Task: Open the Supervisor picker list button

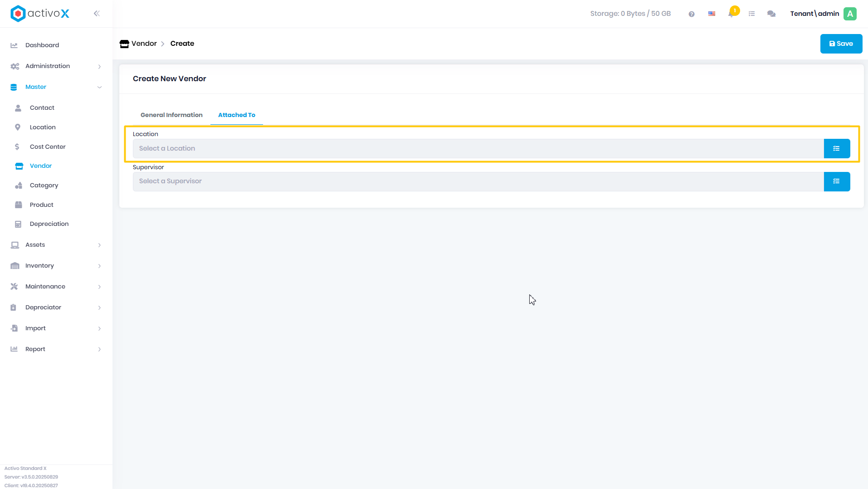Action: (x=837, y=181)
